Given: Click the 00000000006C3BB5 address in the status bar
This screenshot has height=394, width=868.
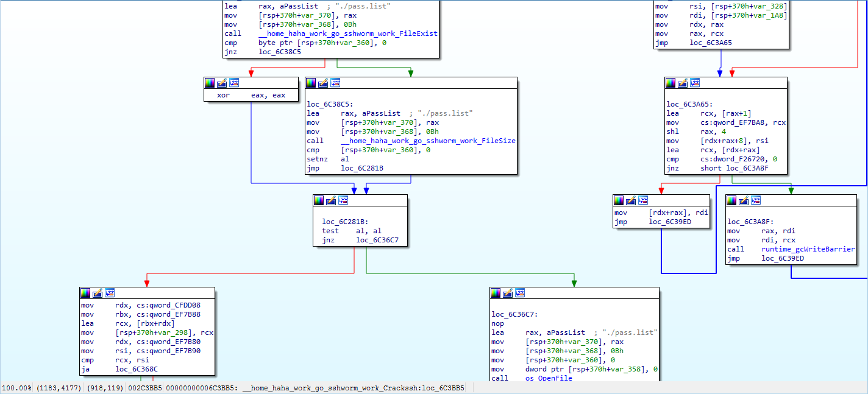Looking at the screenshot, I should point(202,388).
